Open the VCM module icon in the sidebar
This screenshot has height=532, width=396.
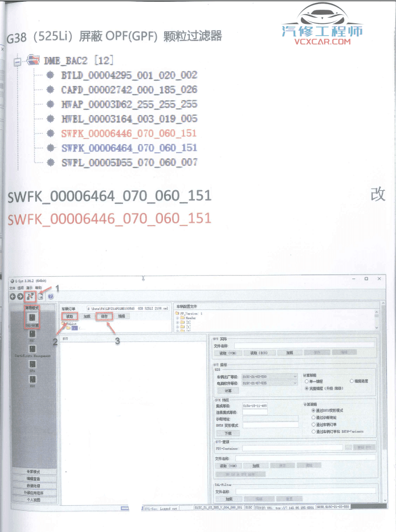[x=32, y=334]
